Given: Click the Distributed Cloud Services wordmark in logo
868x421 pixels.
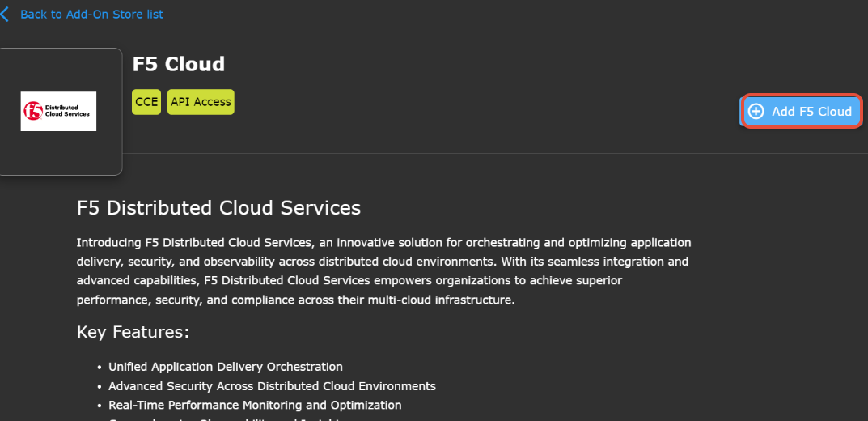Looking at the screenshot, I should 67,111.
